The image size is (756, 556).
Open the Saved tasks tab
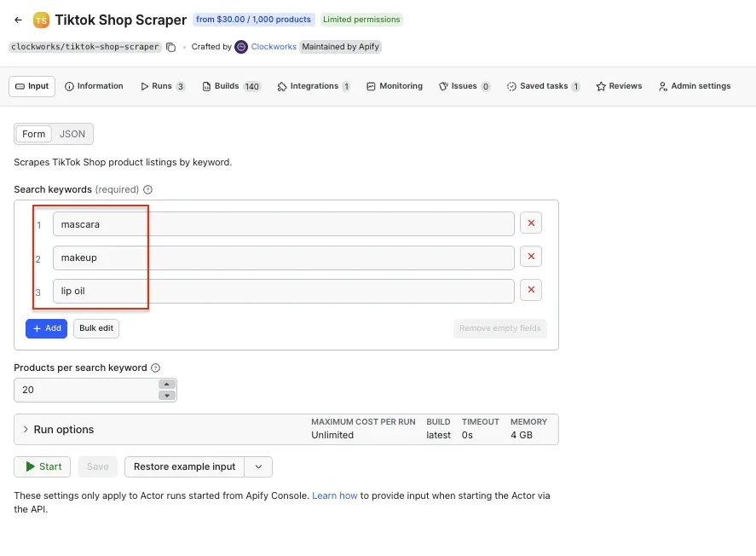pyautogui.click(x=543, y=86)
